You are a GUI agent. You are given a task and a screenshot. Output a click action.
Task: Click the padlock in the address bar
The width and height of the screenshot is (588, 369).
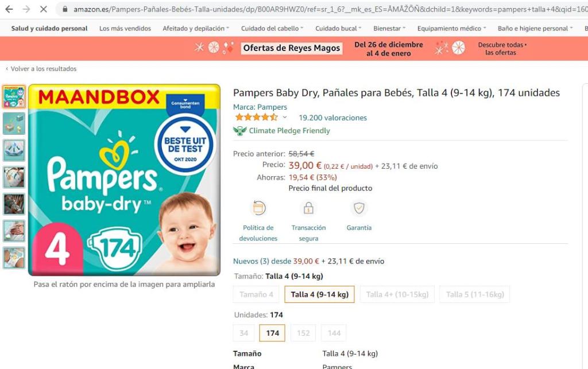tap(65, 9)
